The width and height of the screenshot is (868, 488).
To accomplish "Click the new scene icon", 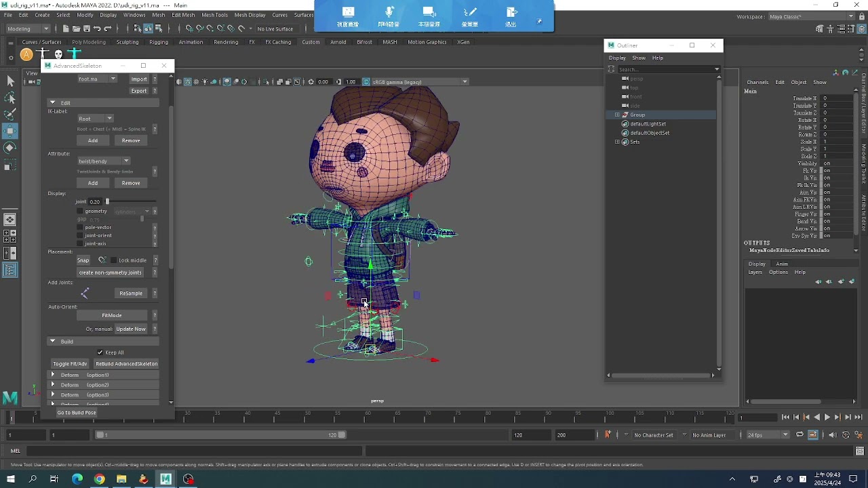I will 66,28.
